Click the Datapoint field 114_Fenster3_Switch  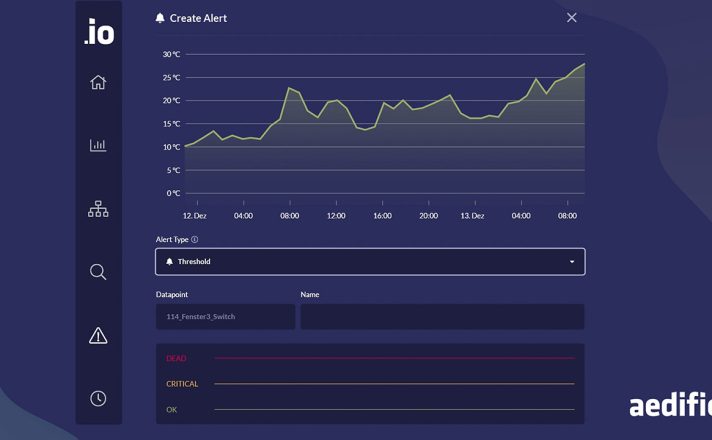[x=225, y=316]
